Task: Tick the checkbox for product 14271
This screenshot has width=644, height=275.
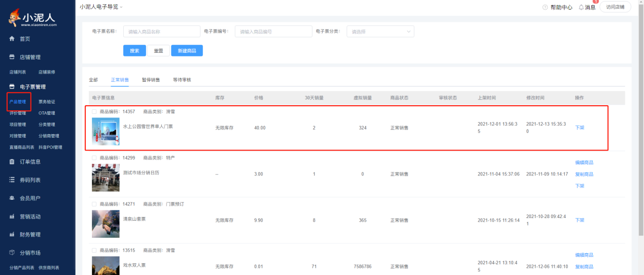Action: click(94, 204)
